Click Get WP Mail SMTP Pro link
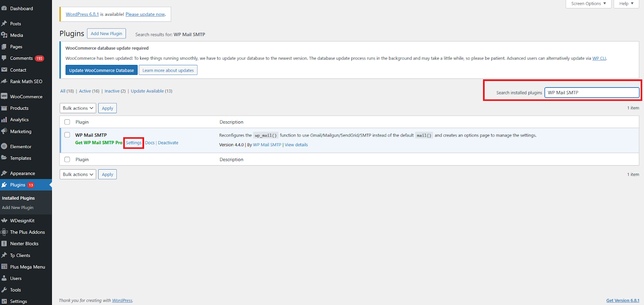 click(99, 143)
